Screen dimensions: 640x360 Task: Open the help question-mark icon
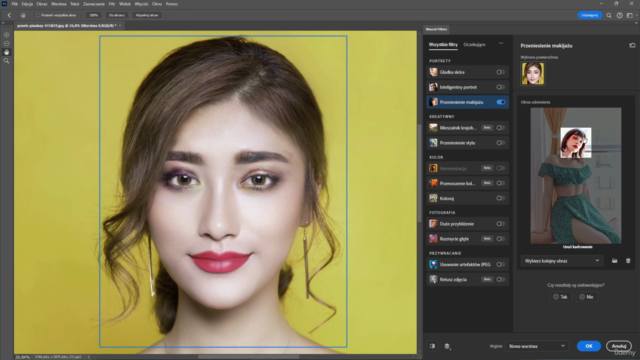coord(620,15)
